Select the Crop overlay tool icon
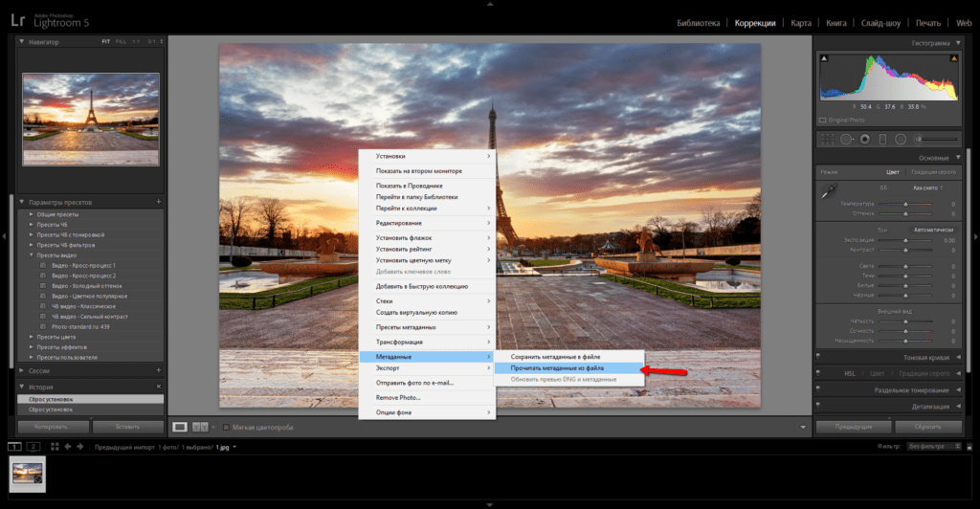This screenshot has width=980, height=509. click(827, 140)
